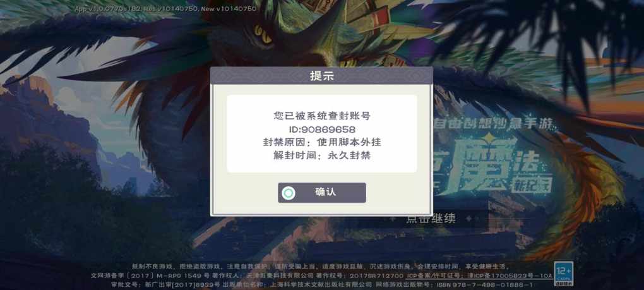This screenshot has width=644, height=290.
Task: Click the 您已被系统查封账号 message line
Action: (321, 116)
